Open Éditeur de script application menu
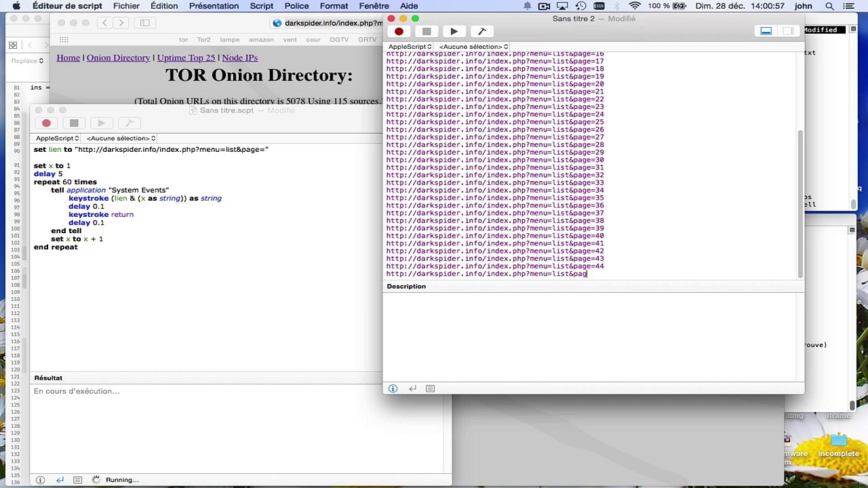This screenshot has width=868, height=488. (67, 6)
